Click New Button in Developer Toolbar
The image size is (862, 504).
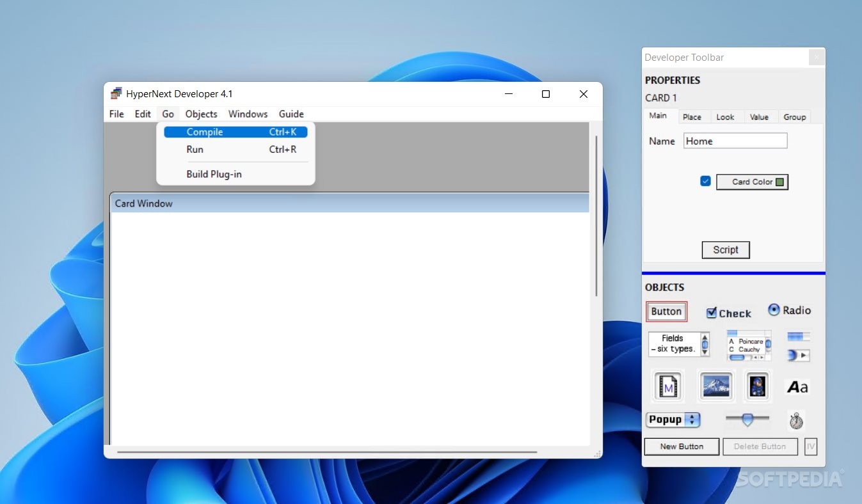[682, 446]
